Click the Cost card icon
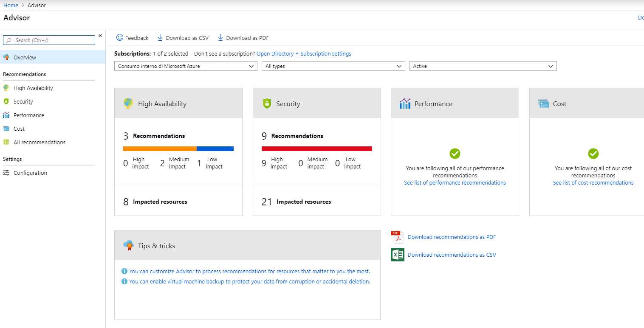 click(x=543, y=103)
